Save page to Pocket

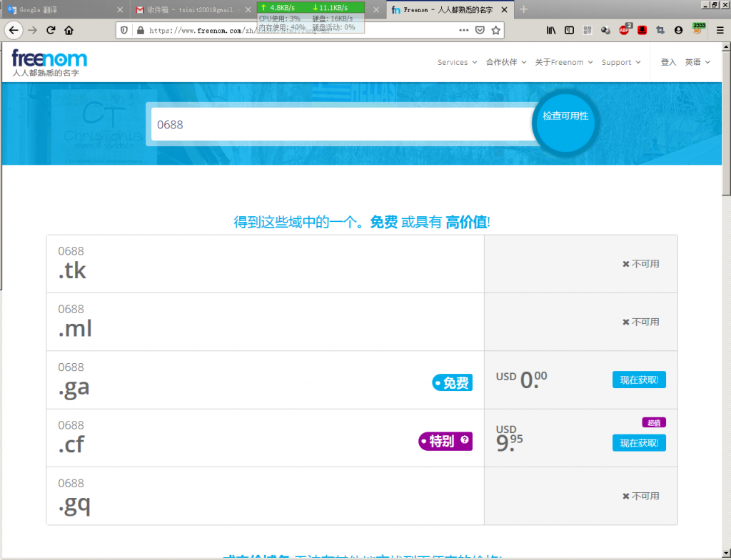[x=480, y=30]
